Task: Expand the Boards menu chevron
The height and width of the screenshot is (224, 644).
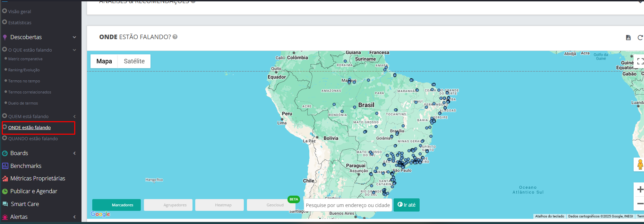Action: [74, 153]
